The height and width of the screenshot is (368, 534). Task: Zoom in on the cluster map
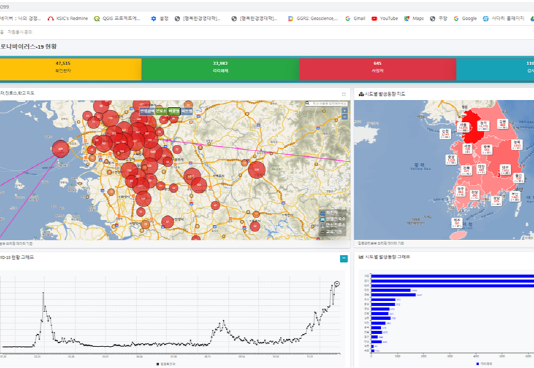[345, 110]
